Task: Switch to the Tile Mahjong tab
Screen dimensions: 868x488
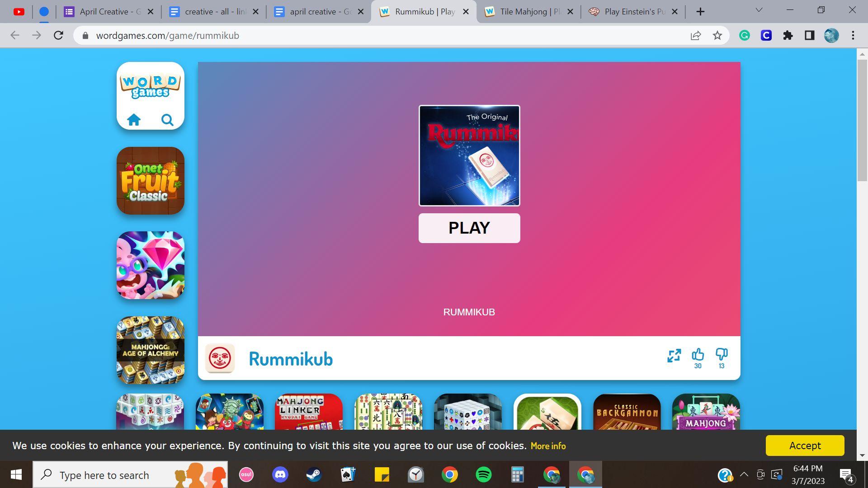Action: (524, 12)
